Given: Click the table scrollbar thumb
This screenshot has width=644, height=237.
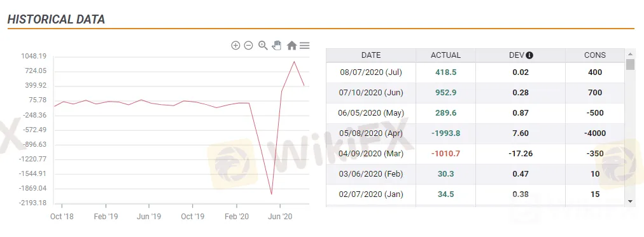Looking at the screenshot, I should click(631, 64).
